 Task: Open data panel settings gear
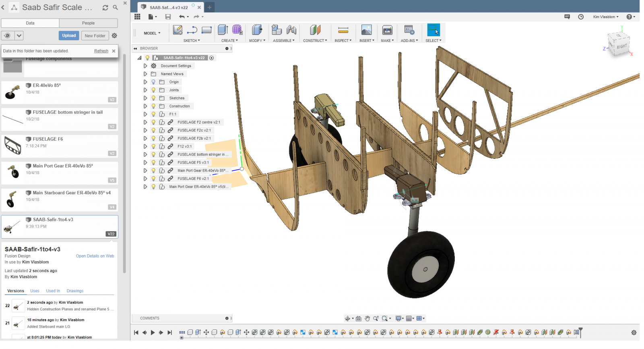tap(114, 35)
